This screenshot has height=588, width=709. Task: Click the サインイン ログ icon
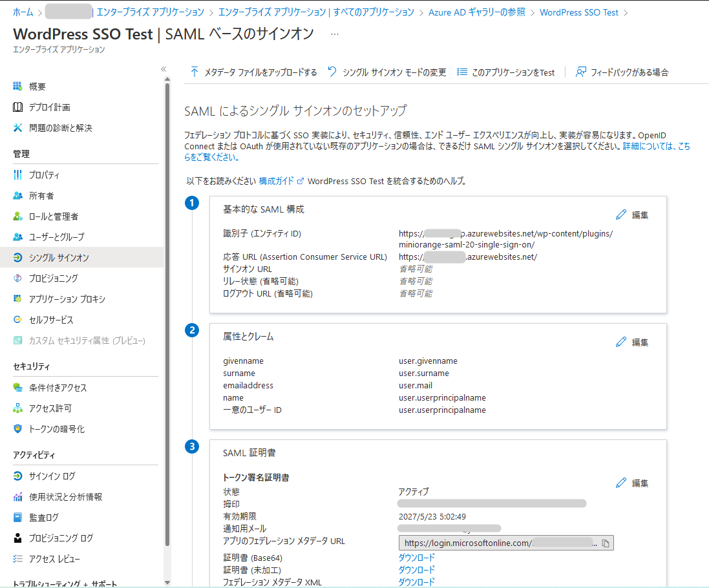coord(17,476)
